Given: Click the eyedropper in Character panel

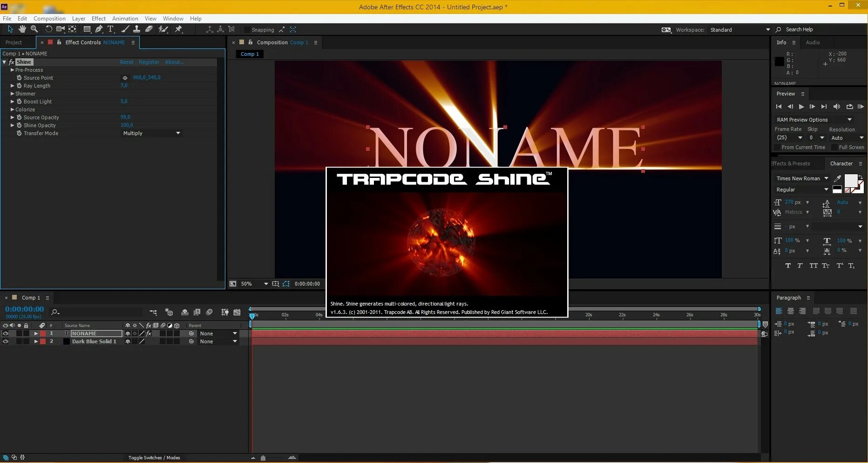Looking at the screenshot, I should 837,178.
